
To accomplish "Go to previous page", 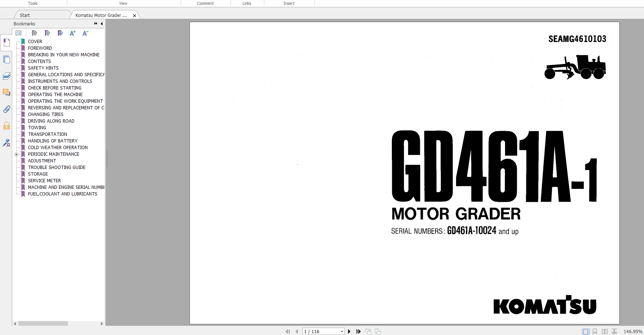I will pyautogui.click(x=296, y=332).
